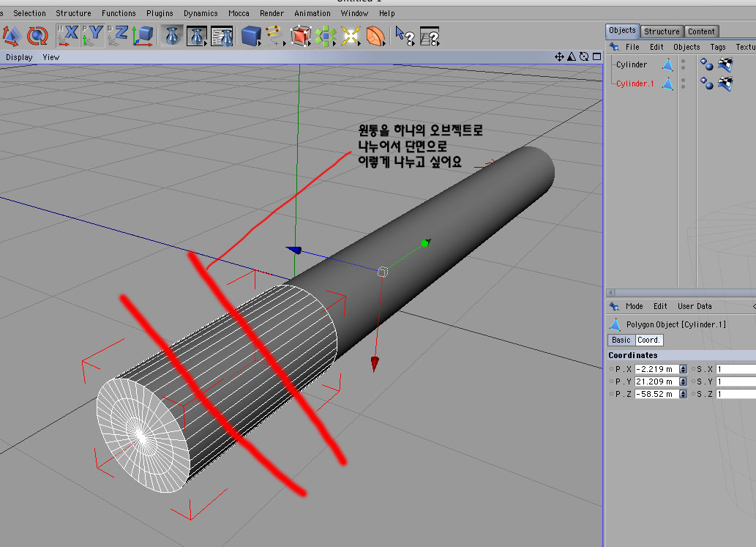Select the Scale tool icon
756x547 pixels.
point(12,36)
